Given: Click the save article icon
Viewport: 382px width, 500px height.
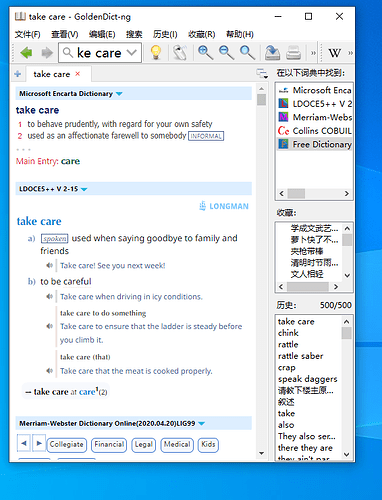Looking at the screenshot, I should 272,53.
